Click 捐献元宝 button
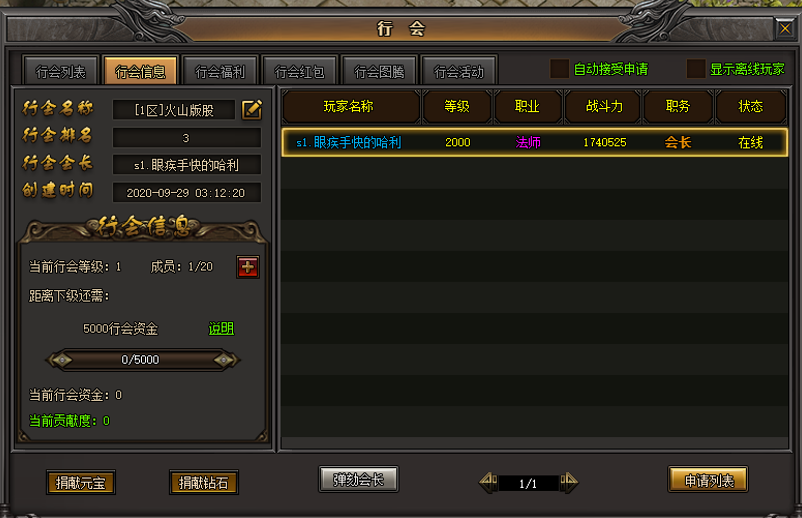 [81, 482]
